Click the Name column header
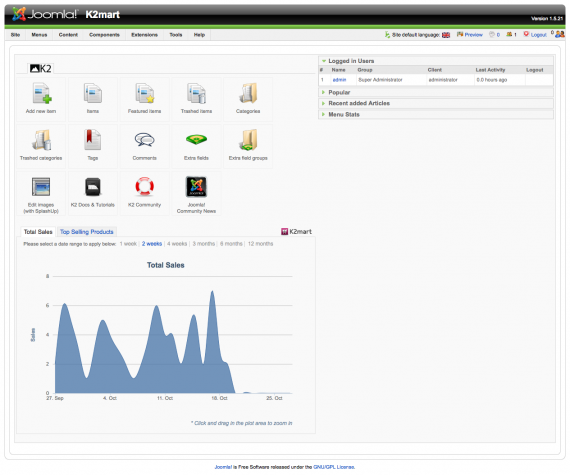Viewport: 570px width, 475px height. [338, 70]
